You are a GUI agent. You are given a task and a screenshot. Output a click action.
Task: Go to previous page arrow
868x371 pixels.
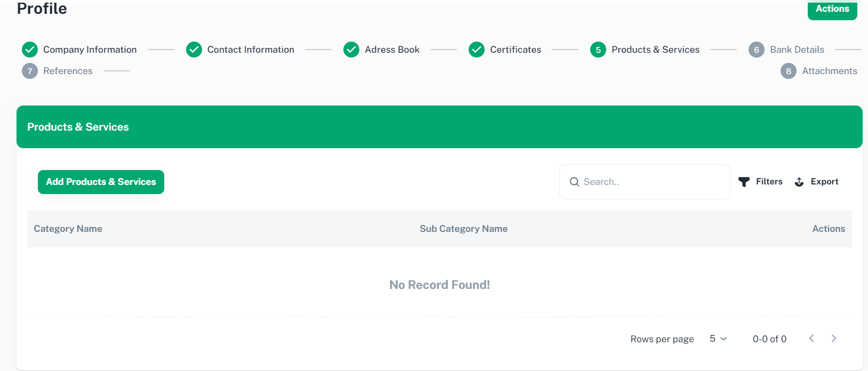coord(811,338)
